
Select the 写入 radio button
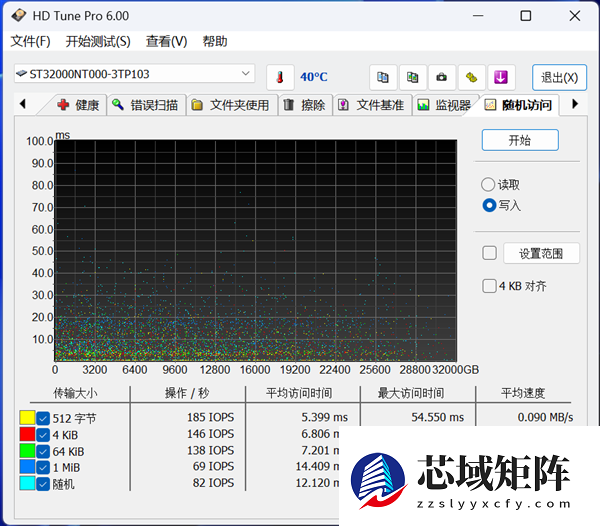(x=489, y=205)
